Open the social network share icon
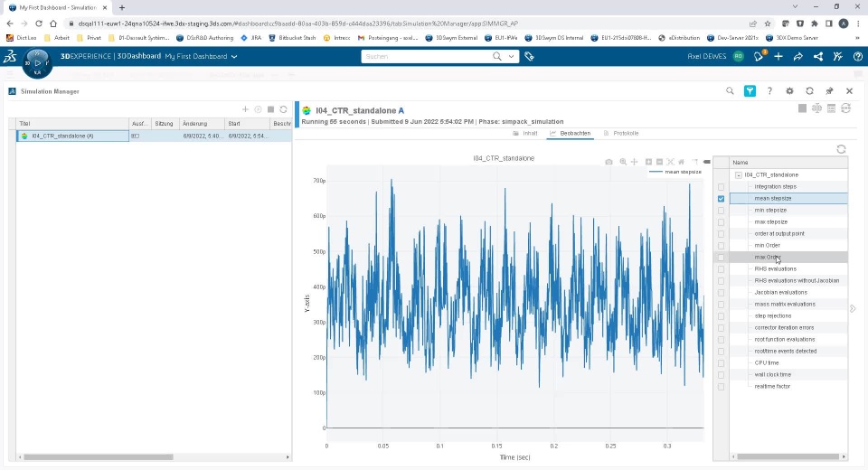Viewport: 868px width, 470px height. coord(818,56)
